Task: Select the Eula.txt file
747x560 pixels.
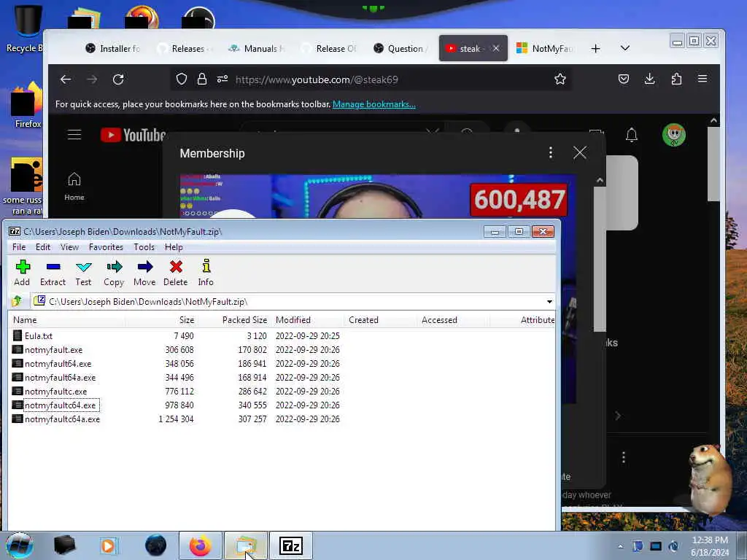Action: coord(39,335)
